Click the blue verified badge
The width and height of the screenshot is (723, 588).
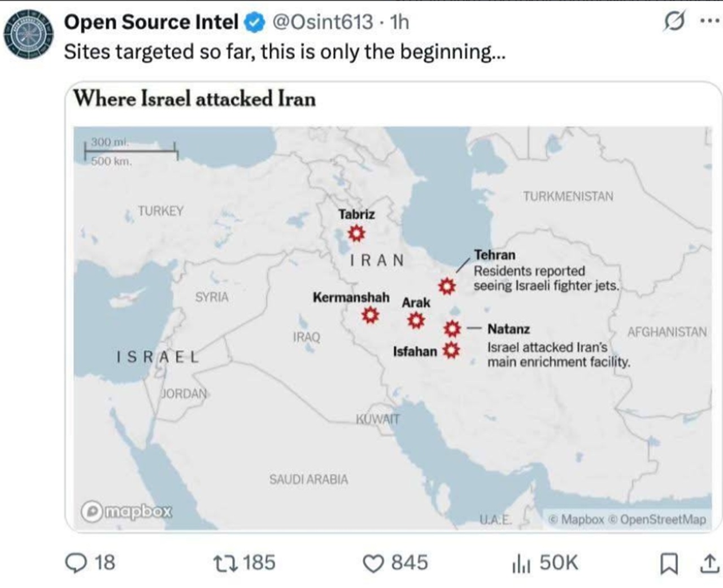click(255, 22)
